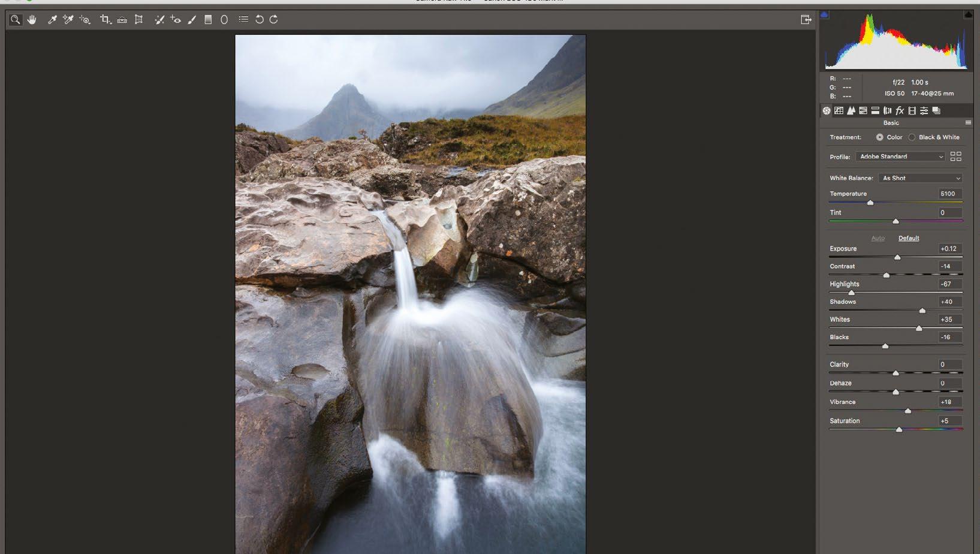Click the Highlights value field showing -67
The height and width of the screenshot is (554, 980).
coord(951,284)
